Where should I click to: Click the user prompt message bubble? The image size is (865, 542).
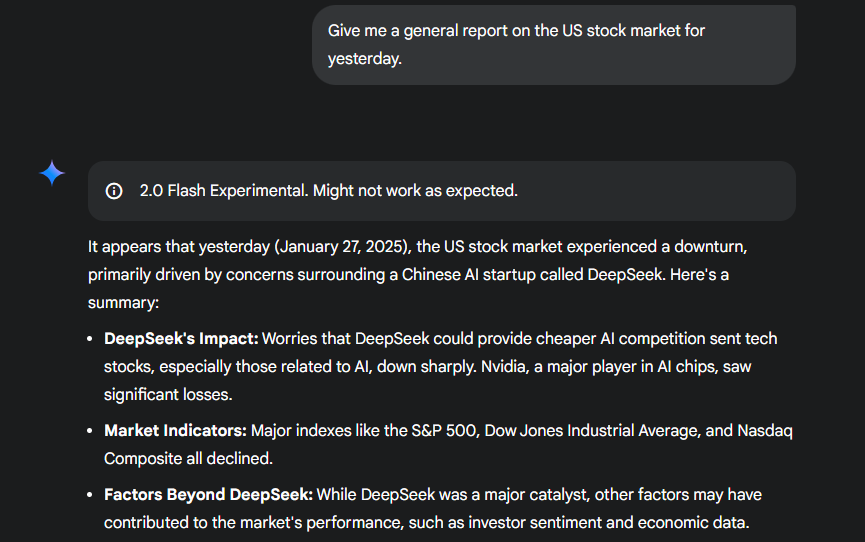553,45
